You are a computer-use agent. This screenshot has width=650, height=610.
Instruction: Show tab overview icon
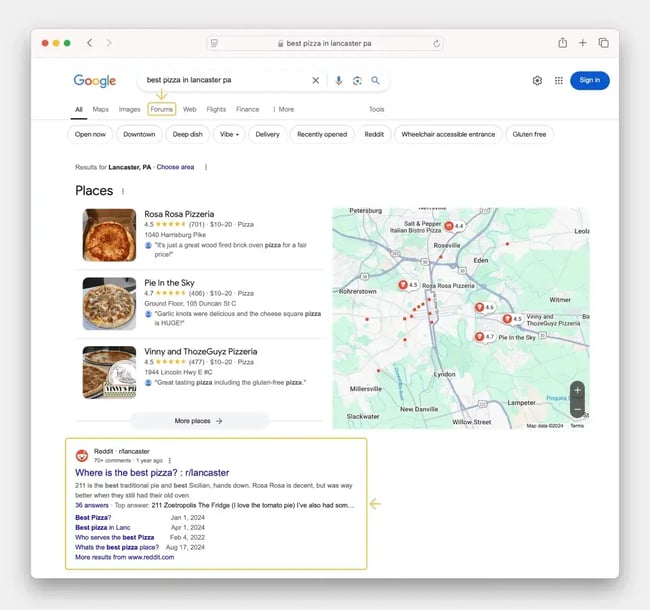coord(604,43)
